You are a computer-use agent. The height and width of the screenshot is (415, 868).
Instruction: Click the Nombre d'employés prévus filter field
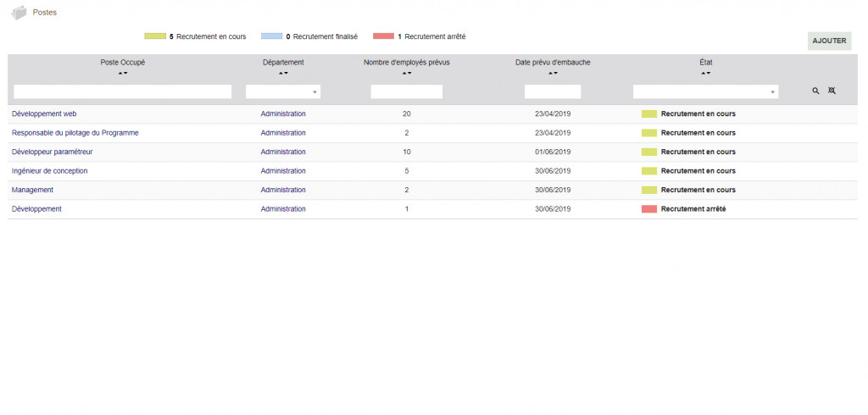point(407,91)
